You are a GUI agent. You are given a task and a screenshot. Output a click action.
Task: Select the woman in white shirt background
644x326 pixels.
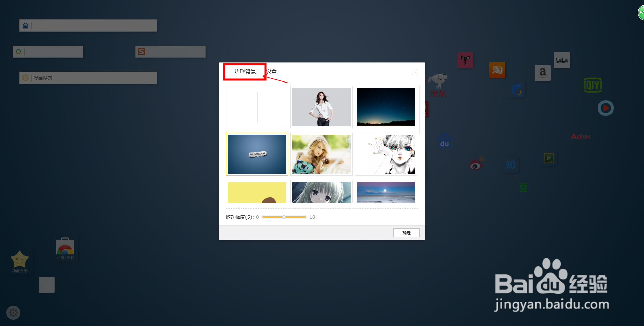pos(321,107)
